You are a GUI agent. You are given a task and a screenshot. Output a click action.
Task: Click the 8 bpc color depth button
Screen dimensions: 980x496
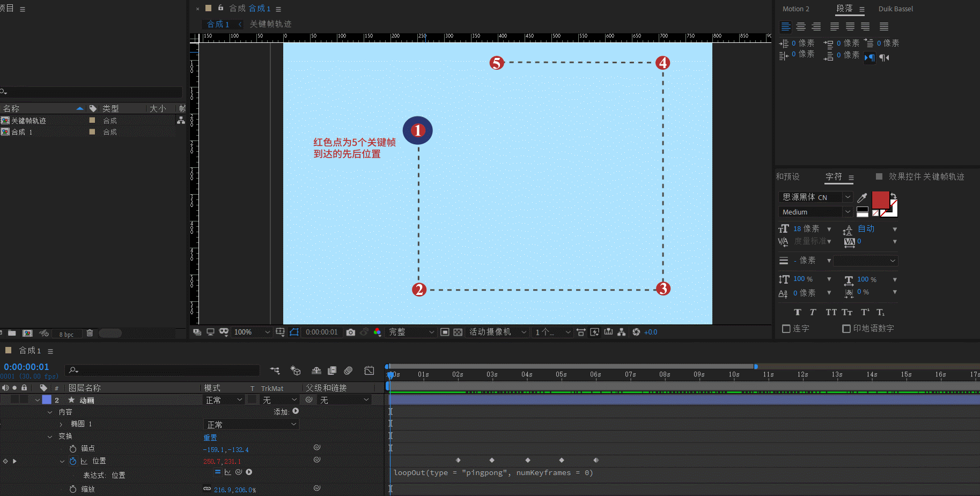click(x=67, y=334)
